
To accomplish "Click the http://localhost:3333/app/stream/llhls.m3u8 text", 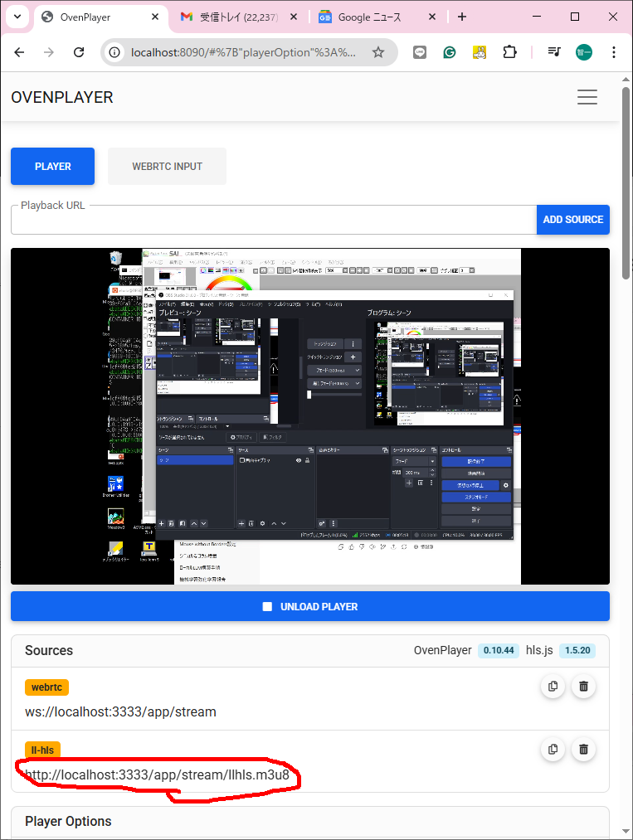I will [x=157, y=774].
